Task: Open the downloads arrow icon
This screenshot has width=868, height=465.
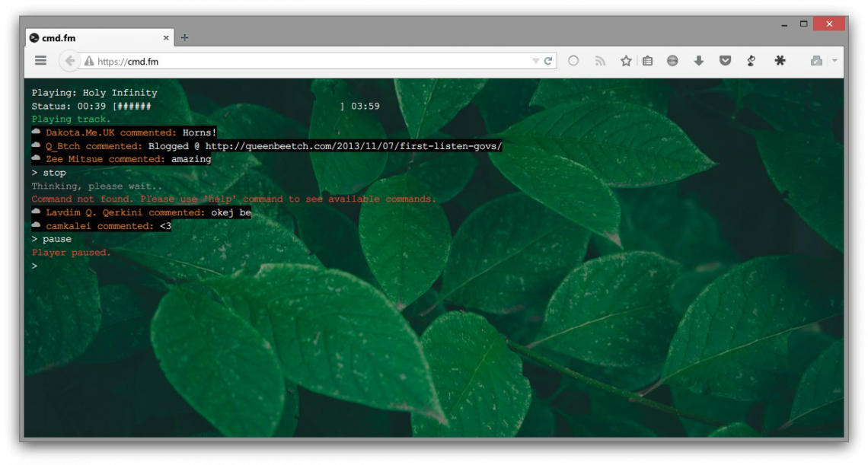Action: 698,61
